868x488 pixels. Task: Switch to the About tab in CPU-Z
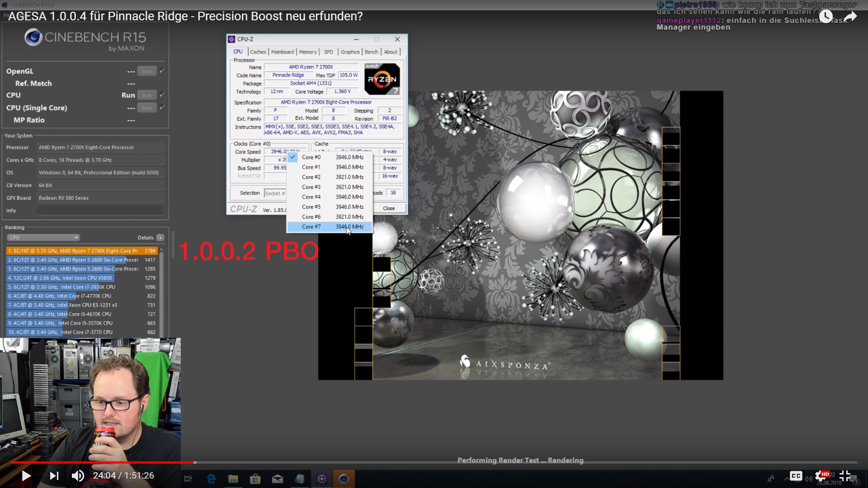[x=391, y=52]
